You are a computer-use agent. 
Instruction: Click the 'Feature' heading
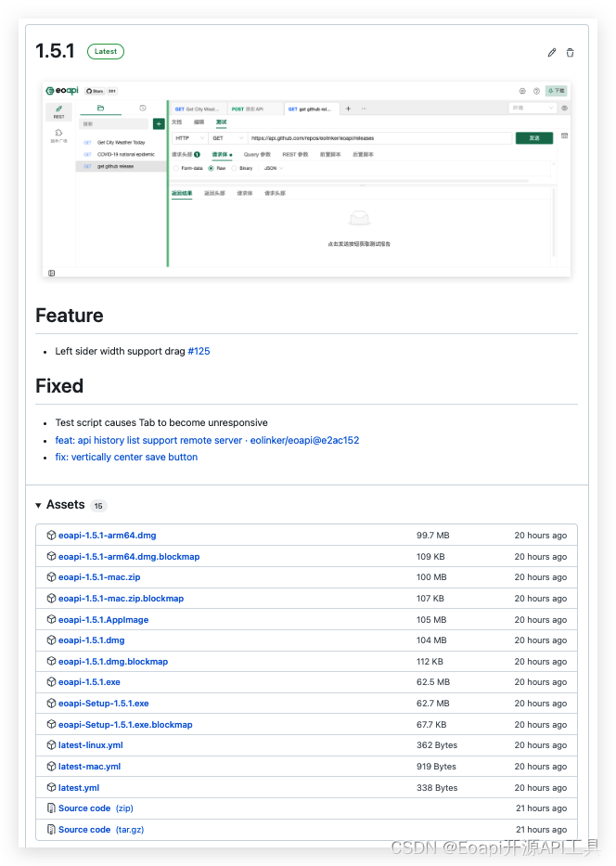70,316
